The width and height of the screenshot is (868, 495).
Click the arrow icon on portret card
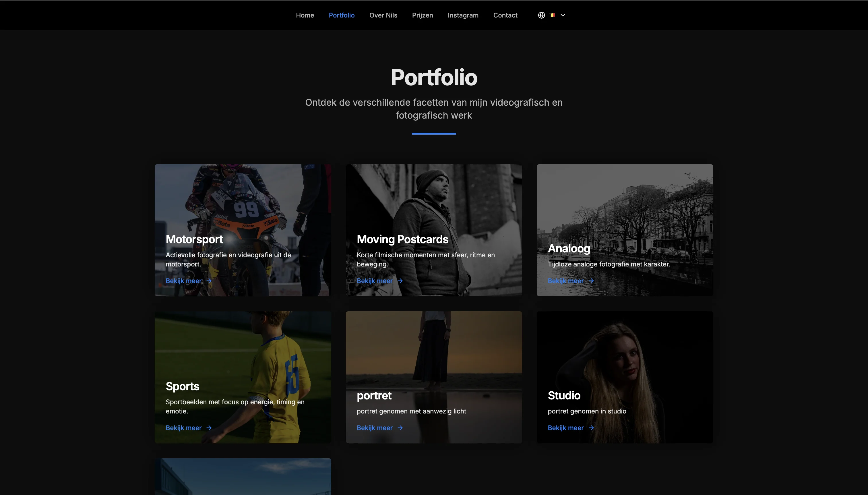point(400,428)
